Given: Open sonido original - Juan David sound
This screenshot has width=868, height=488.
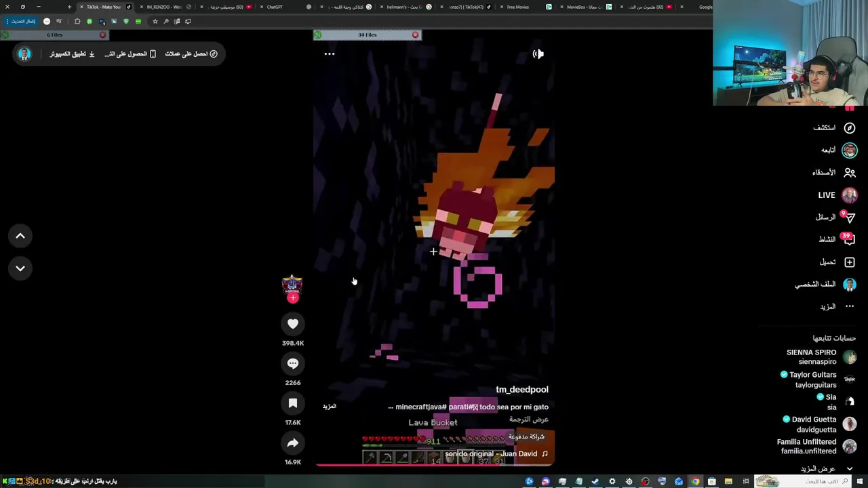Looking at the screenshot, I should [496, 453].
